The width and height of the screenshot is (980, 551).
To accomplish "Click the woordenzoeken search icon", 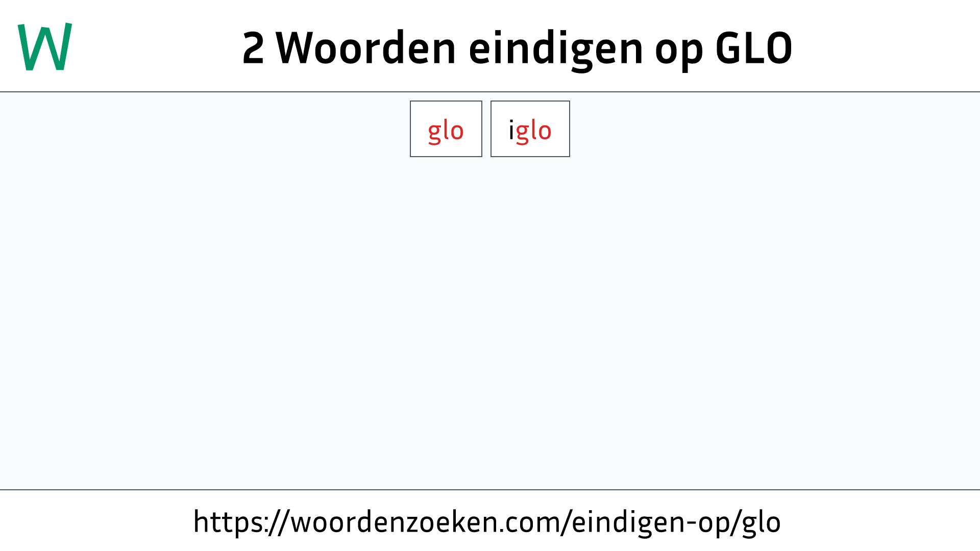I will click(44, 45).
